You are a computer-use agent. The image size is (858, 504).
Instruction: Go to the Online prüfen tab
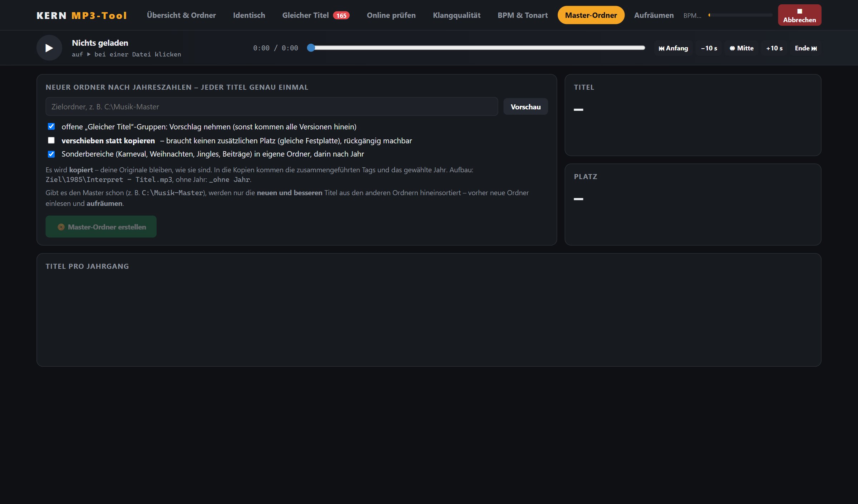(391, 15)
